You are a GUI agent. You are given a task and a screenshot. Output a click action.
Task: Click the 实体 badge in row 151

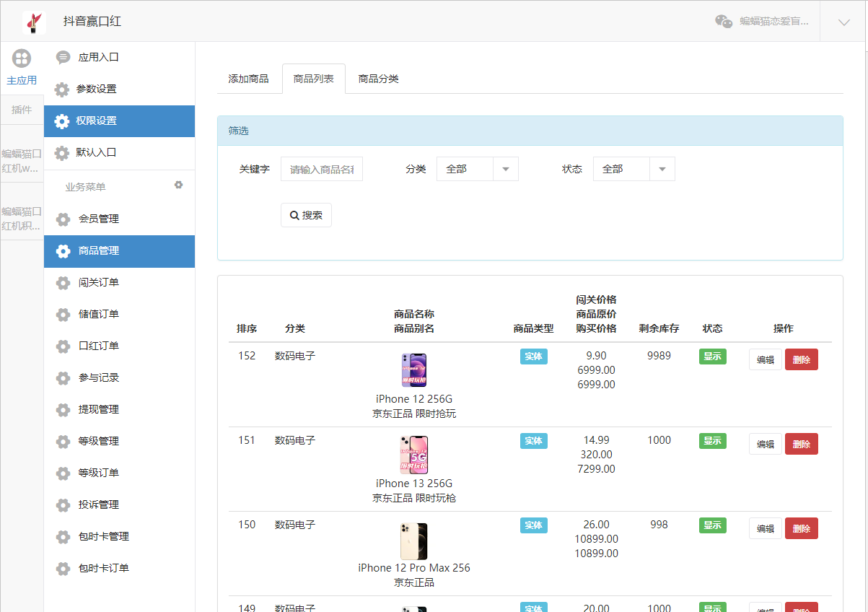click(x=534, y=441)
